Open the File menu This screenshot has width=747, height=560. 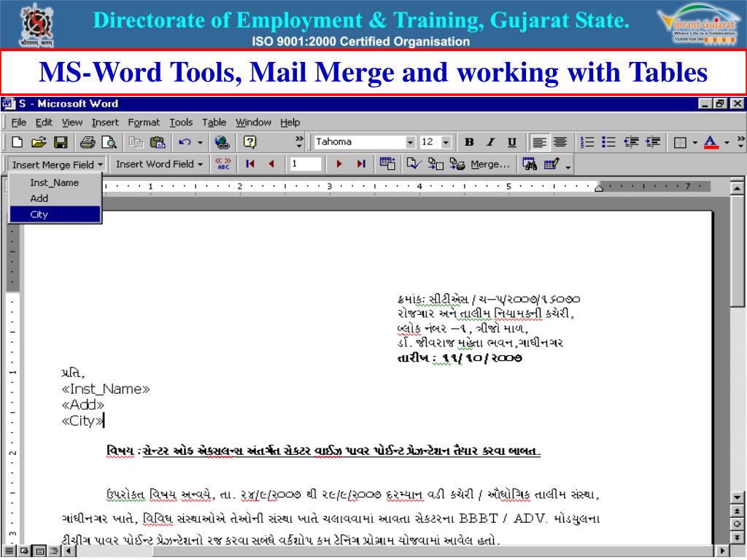pyautogui.click(x=18, y=122)
